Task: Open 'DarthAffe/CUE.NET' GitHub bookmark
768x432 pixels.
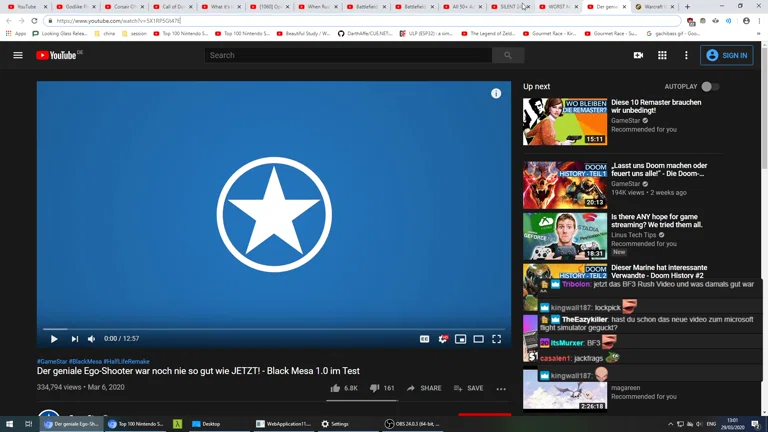Action: tap(365, 34)
